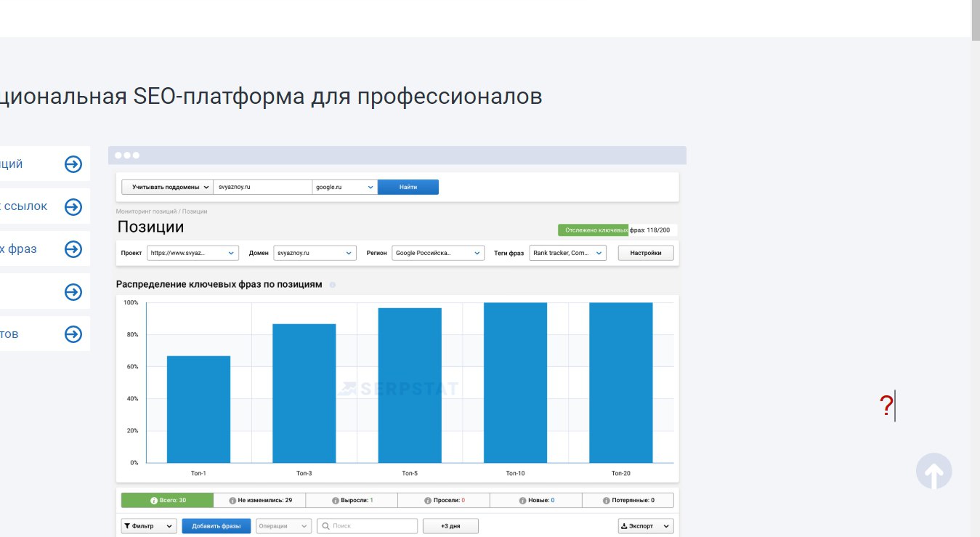Click the "Распределение ключевых фраз по позициям" title
This screenshot has height=537, width=980.
219,285
